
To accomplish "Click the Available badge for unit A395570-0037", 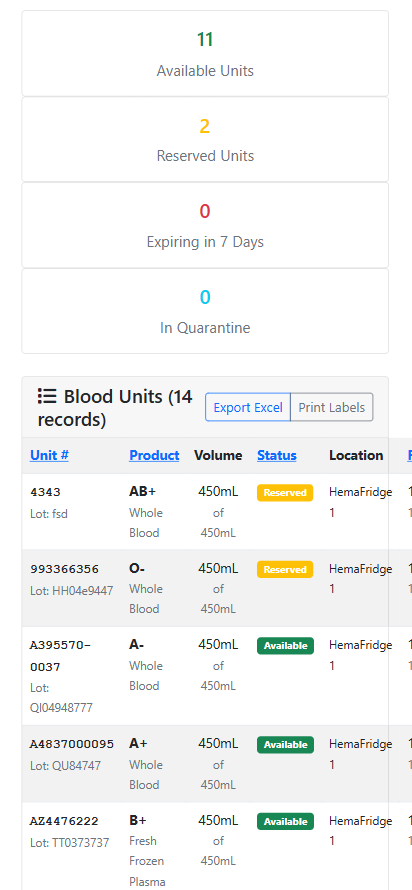I will click(x=285, y=646).
